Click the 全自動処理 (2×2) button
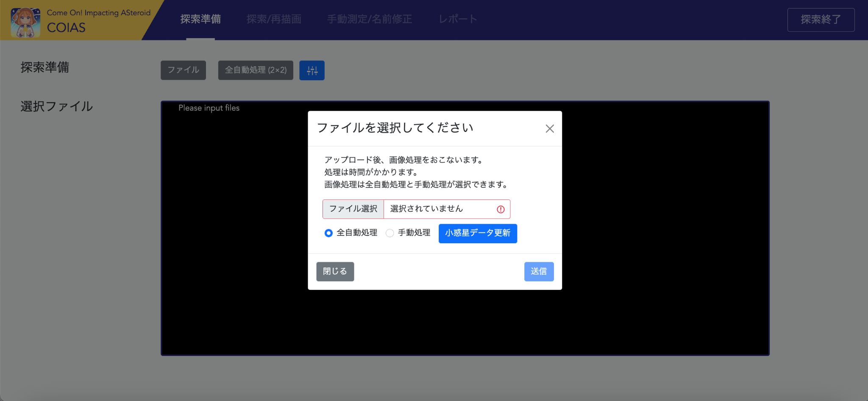The width and height of the screenshot is (868, 401). [256, 70]
